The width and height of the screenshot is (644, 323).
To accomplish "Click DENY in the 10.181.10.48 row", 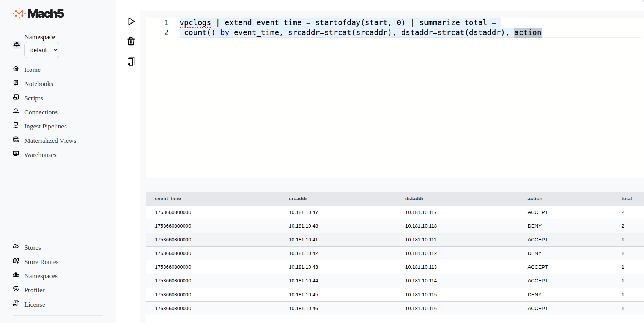I will click(534, 226).
